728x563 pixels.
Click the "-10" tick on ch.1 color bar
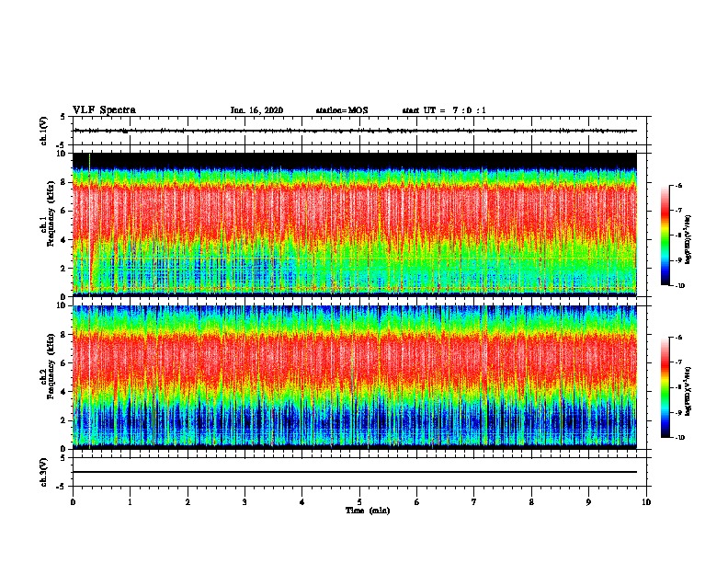[x=679, y=286]
